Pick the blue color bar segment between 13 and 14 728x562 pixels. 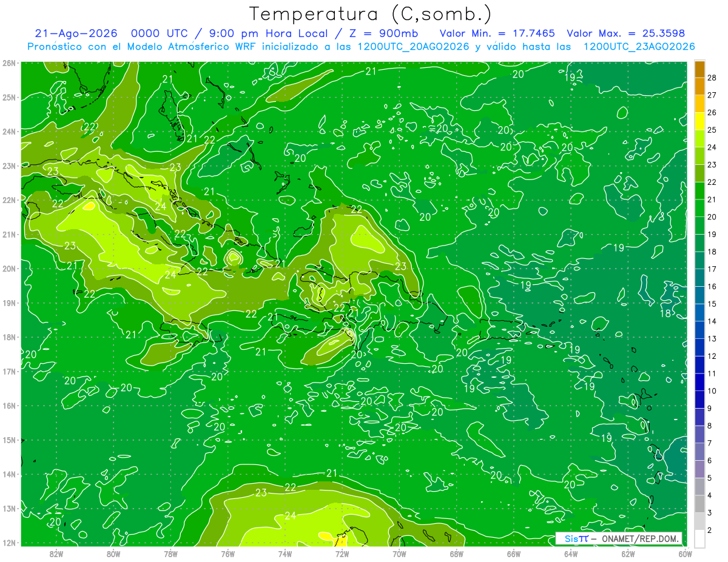pos(699,330)
